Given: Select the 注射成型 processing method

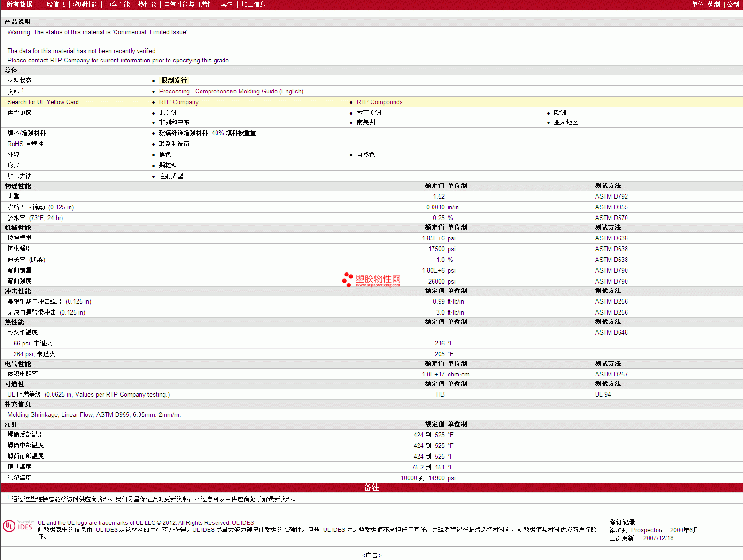Looking at the screenshot, I should point(171,176).
